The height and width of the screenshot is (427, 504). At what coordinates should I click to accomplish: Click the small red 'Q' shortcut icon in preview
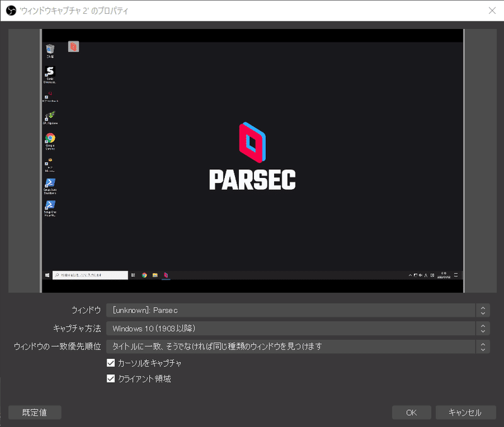point(50,97)
